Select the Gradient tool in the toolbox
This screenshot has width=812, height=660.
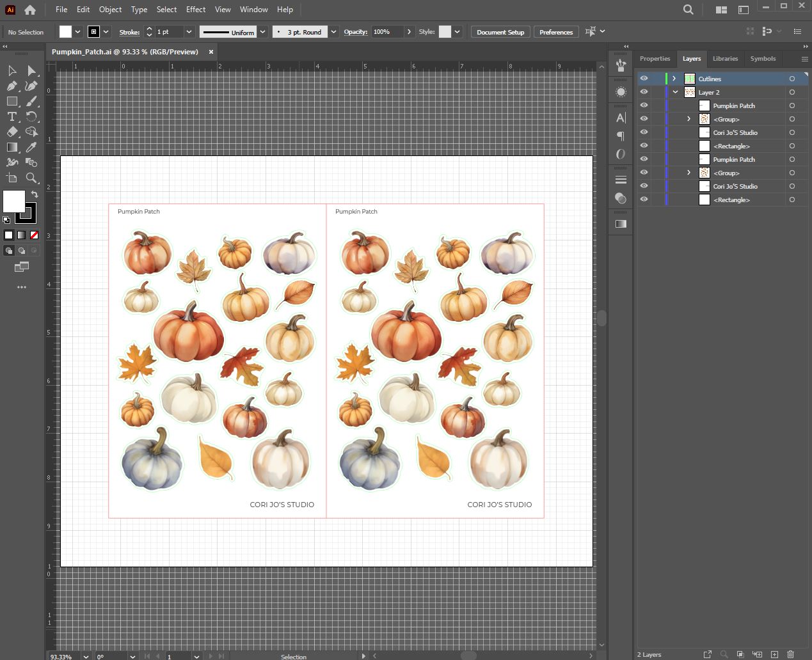coord(12,147)
